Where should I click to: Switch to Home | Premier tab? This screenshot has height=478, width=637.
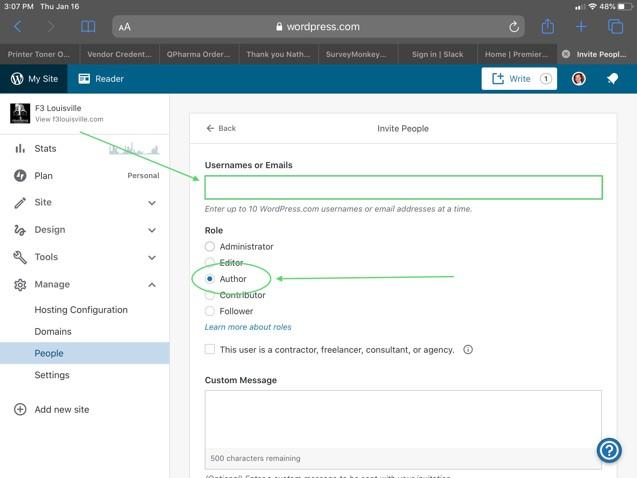[x=517, y=54]
